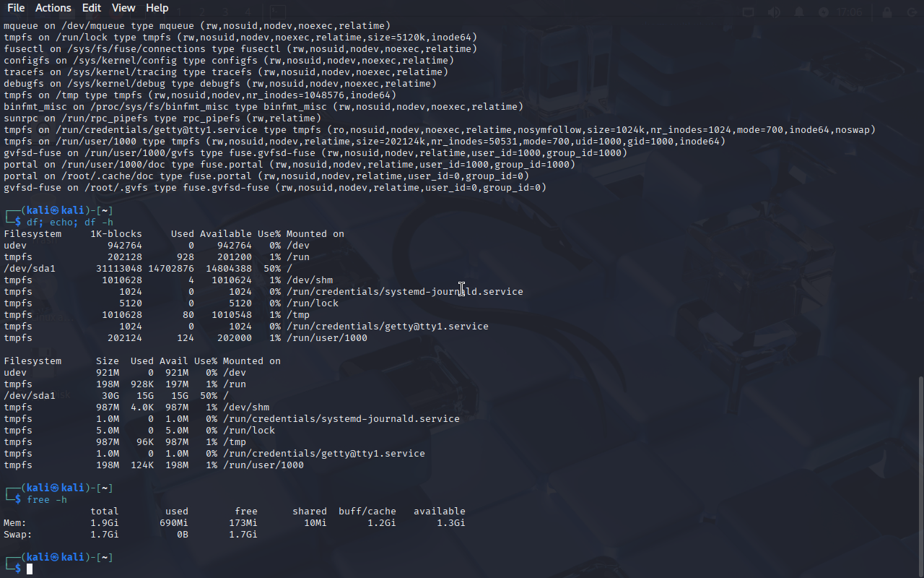Click the 'tracefs on /sys/kernel/tracing' line
The image size is (924, 578).
226,72
